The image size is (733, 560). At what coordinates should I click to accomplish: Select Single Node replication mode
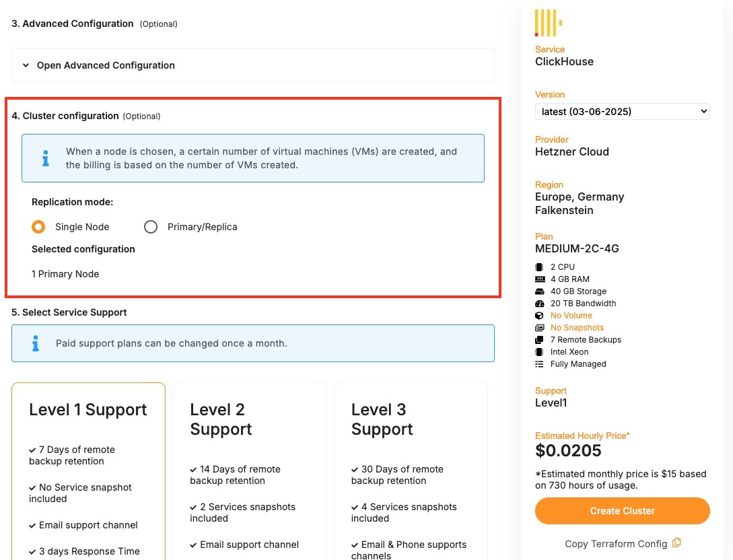tap(39, 227)
